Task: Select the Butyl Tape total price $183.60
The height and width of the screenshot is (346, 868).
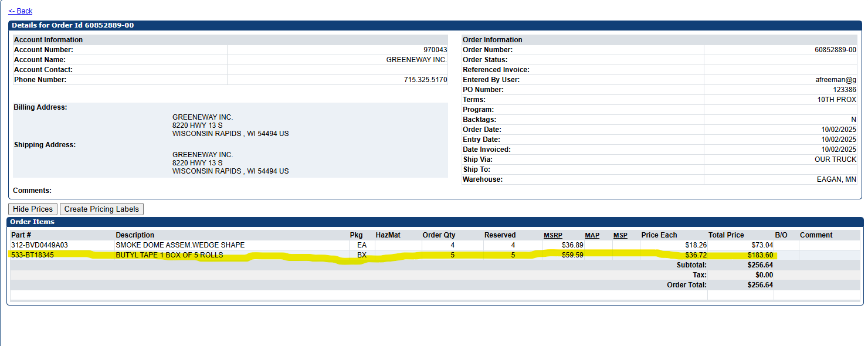Action: (x=760, y=255)
